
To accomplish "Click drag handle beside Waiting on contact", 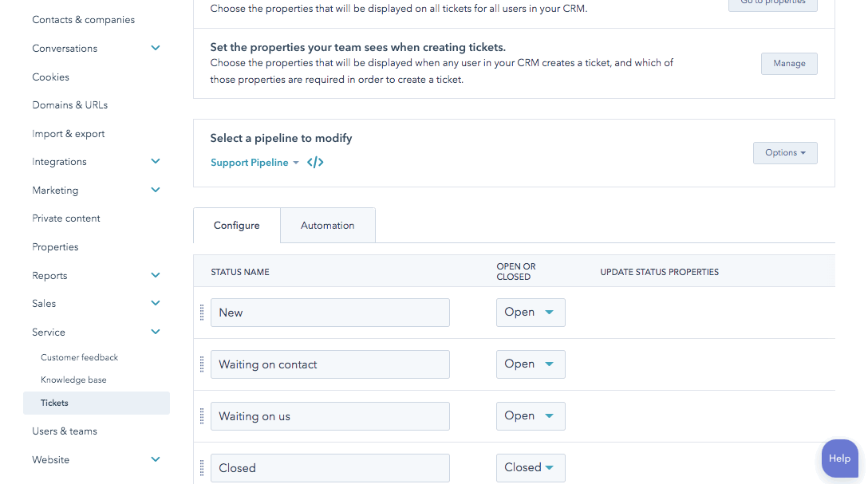I will tap(202, 364).
